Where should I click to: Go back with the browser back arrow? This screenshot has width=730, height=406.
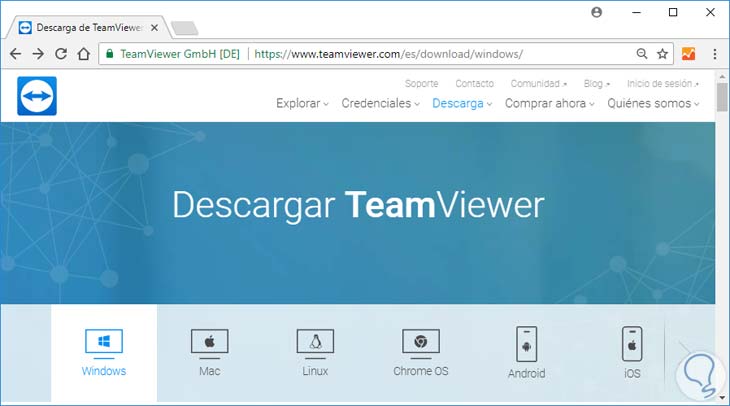pyautogui.click(x=15, y=54)
